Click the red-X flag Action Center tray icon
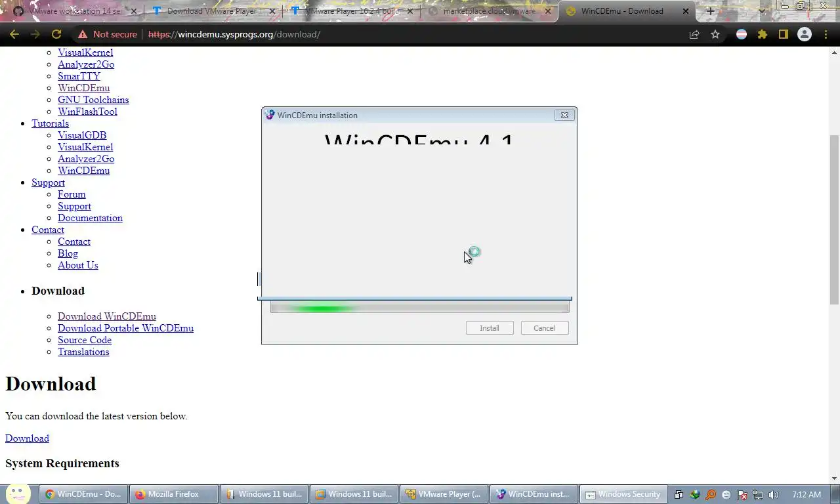Viewport: 840px width, 504px height. coord(742,495)
